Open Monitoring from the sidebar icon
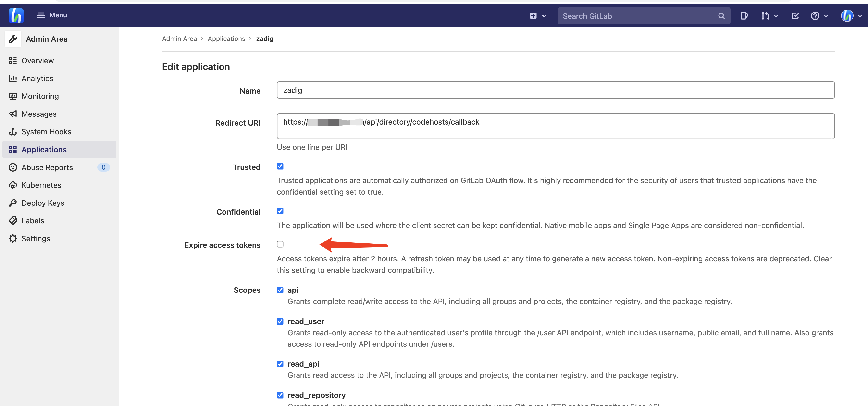 (x=13, y=96)
